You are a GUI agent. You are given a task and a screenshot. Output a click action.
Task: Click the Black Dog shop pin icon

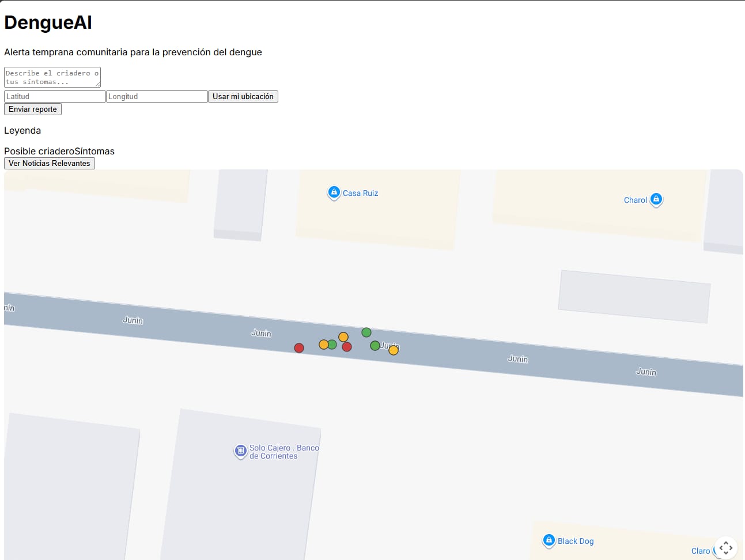(x=549, y=540)
